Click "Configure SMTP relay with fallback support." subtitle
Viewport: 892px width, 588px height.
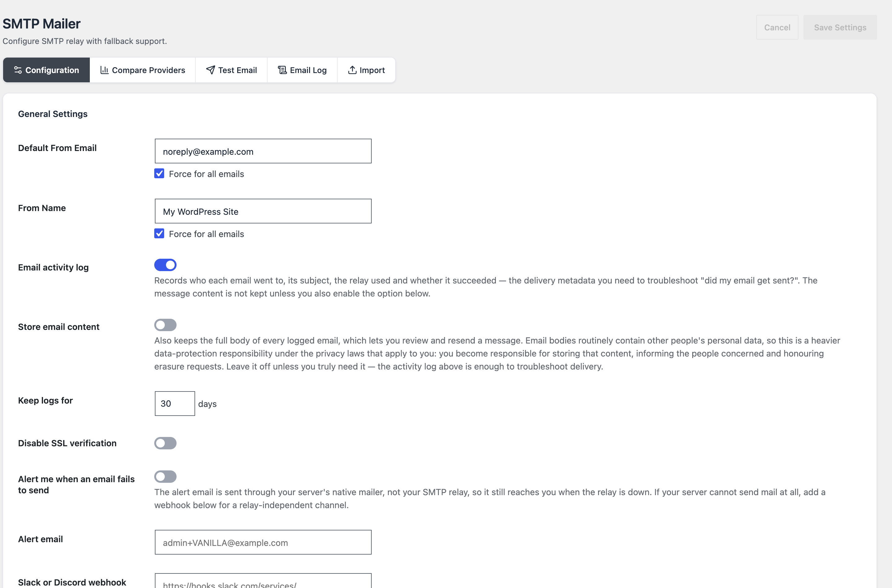pos(85,41)
